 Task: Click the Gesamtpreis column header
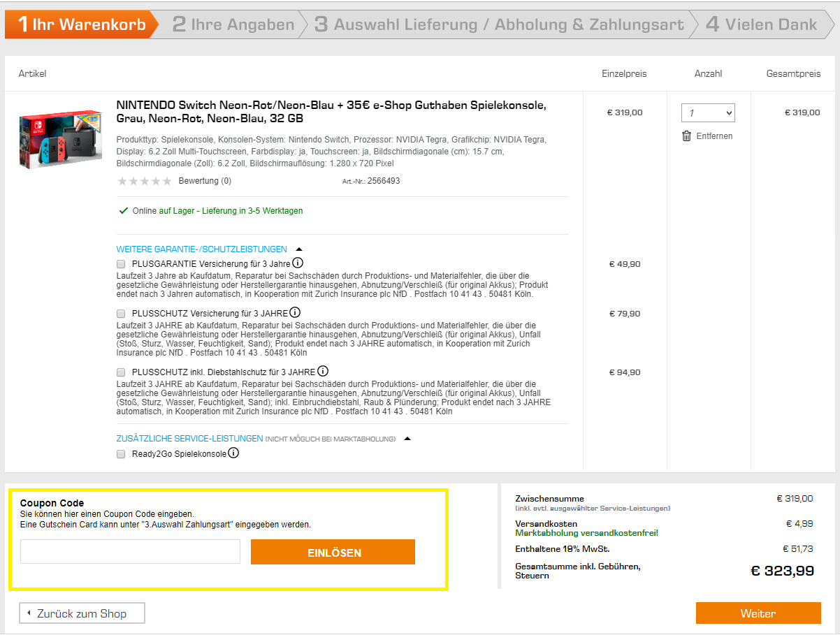pos(793,73)
